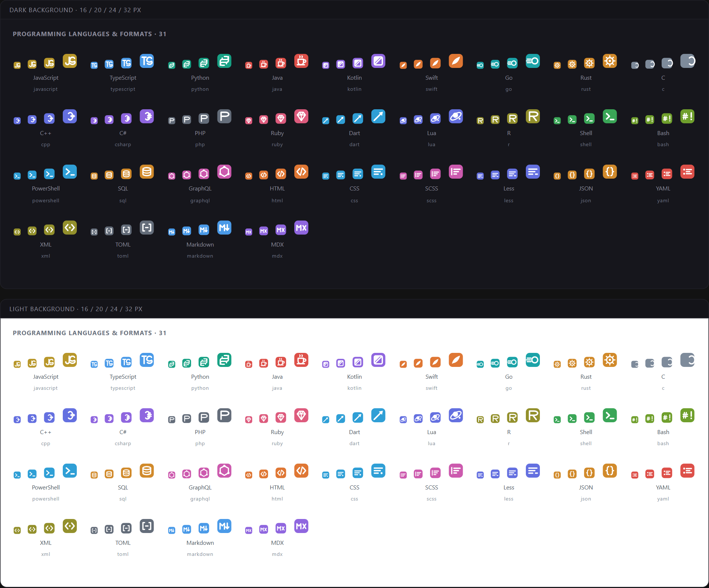Click the largest XML icon on dark background
The height and width of the screenshot is (588, 709).
coord(70,228)
